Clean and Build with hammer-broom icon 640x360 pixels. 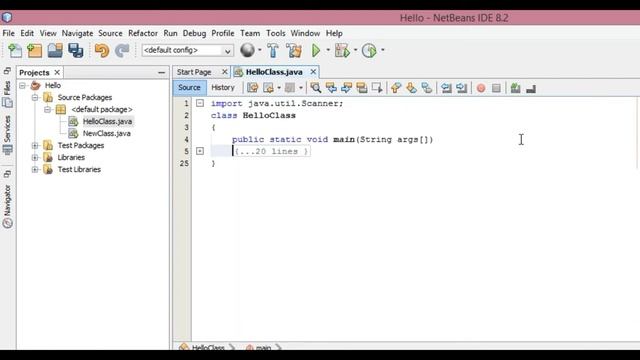click(294, 51)
